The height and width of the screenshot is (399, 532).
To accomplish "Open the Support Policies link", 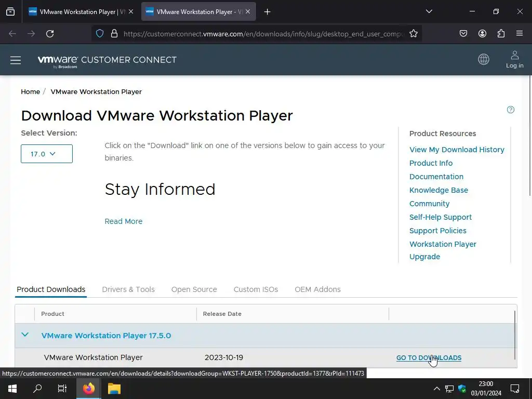I will pos(437,231).
